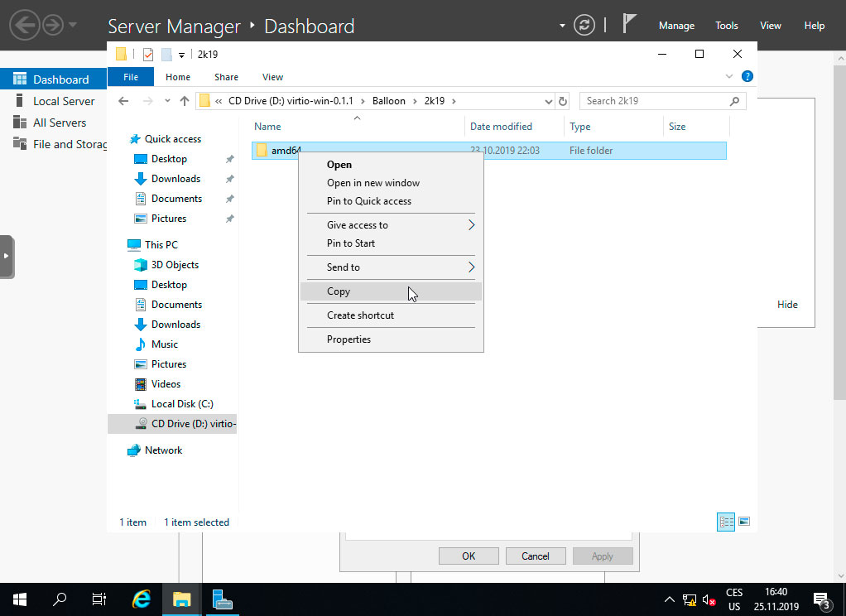Click the Refresh icon in Server Manager header
Screen dimensions: 846x616
pyautogui.click(x=584, y=25)
